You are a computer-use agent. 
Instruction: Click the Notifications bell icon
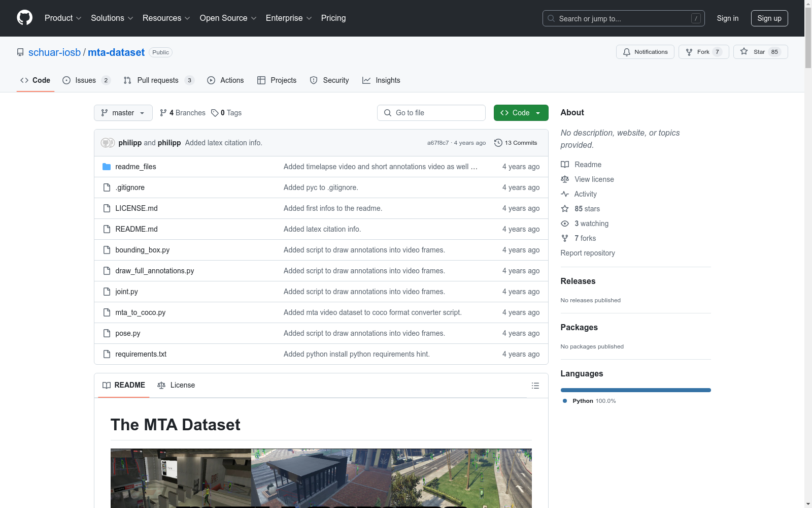point(627,52)
